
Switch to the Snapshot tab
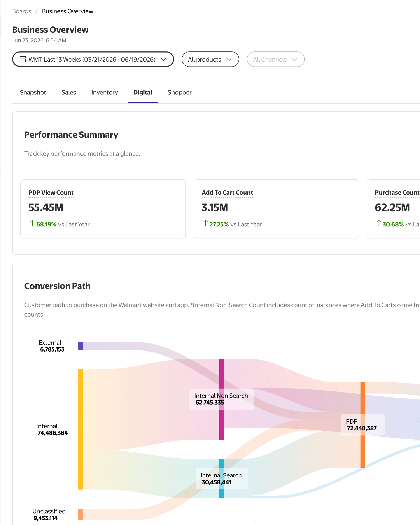coord(33,92)
